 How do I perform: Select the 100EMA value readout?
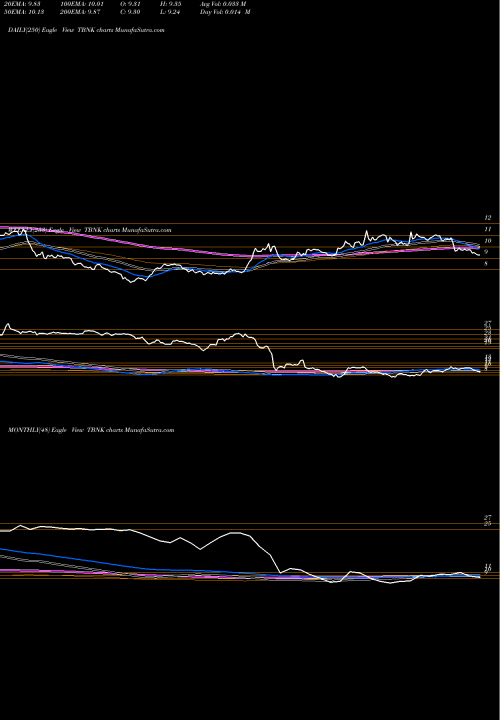coord(81,4)
